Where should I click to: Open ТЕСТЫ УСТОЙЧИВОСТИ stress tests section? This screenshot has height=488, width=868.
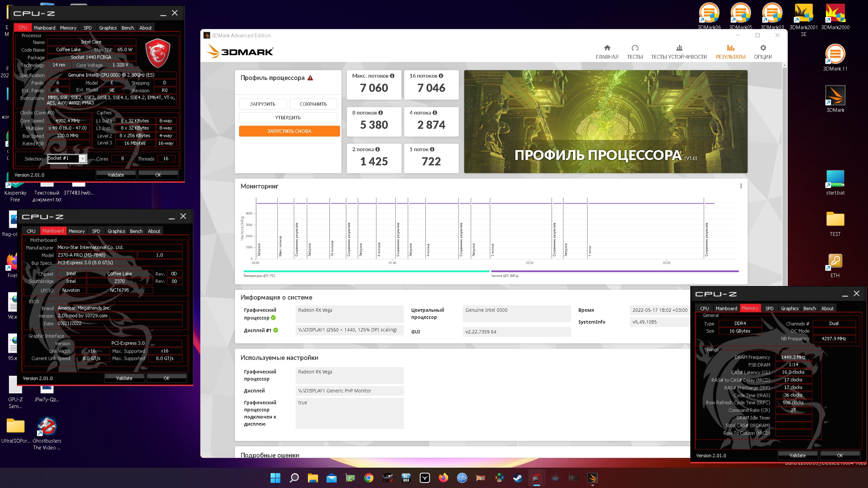click(679, 52)
